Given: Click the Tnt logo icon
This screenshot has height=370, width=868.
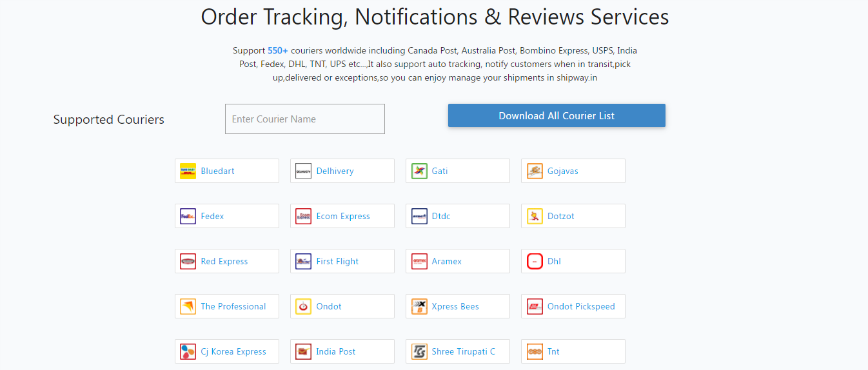Looking at the screenshot, I should coord(535,351).
